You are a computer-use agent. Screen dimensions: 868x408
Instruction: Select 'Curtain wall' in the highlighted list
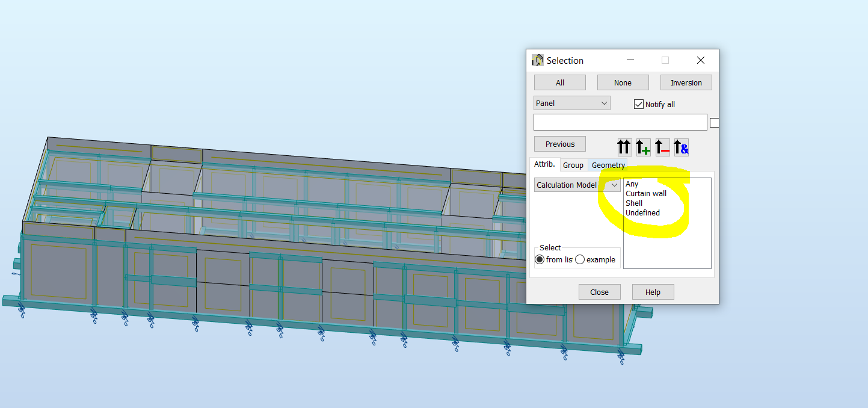point(646,193)
